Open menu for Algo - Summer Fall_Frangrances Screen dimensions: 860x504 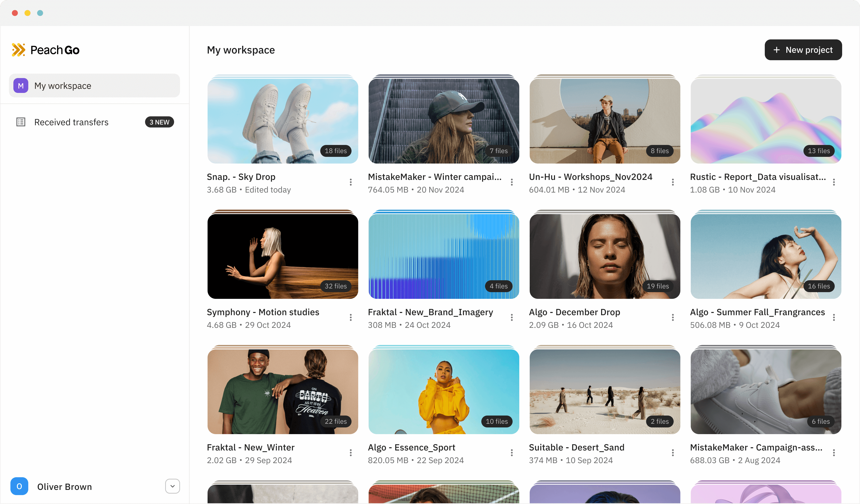click(x=834, y=317)
